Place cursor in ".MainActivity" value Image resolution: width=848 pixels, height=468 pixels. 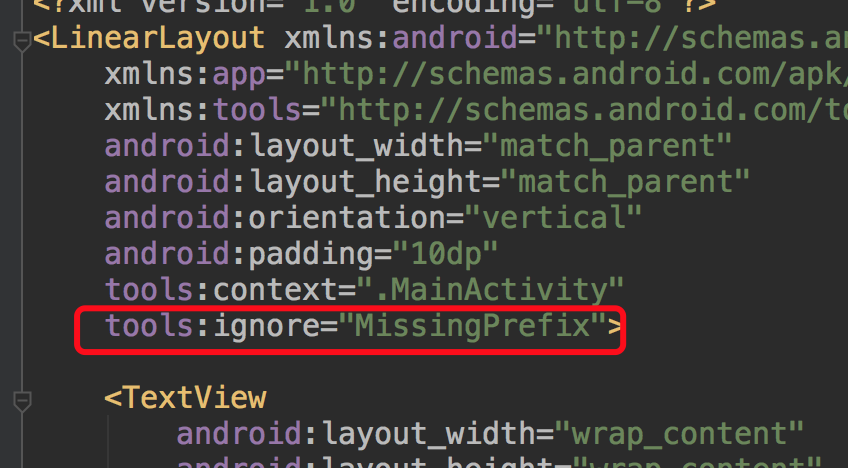[x=491, y=290]
